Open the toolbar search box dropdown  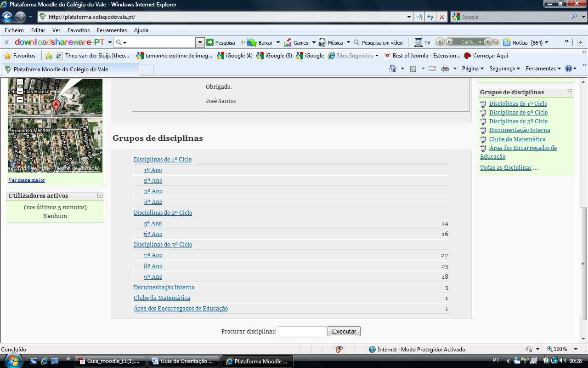pos(200,42)
